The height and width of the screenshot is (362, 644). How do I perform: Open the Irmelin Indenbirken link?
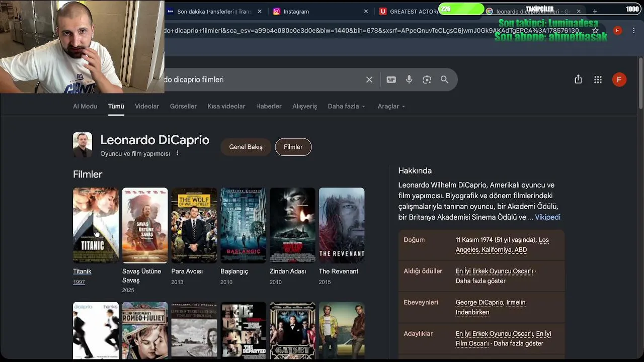click(x=491, y=307)
